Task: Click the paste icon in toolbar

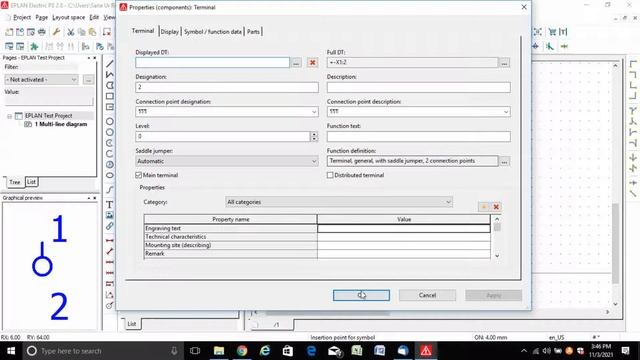Action: pos(93,32)
